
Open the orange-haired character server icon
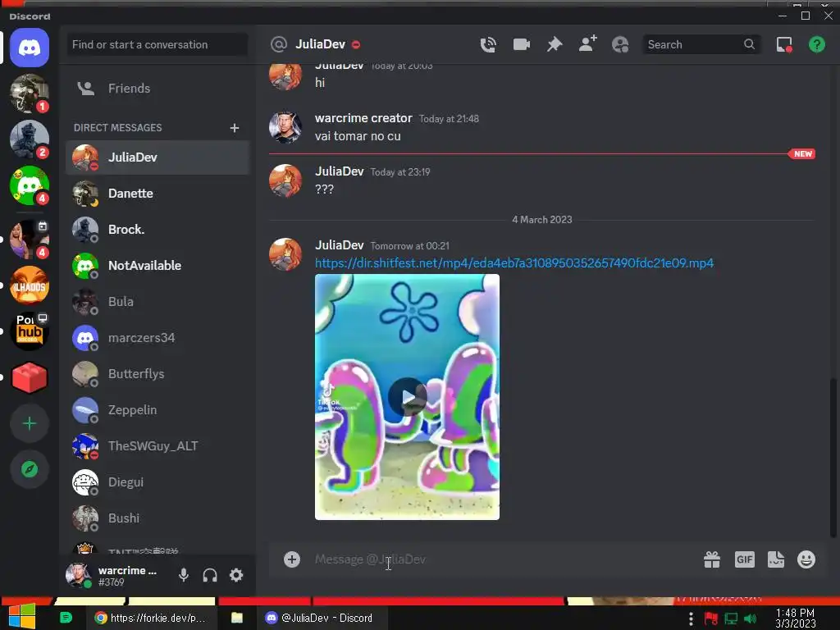point(30,285)
